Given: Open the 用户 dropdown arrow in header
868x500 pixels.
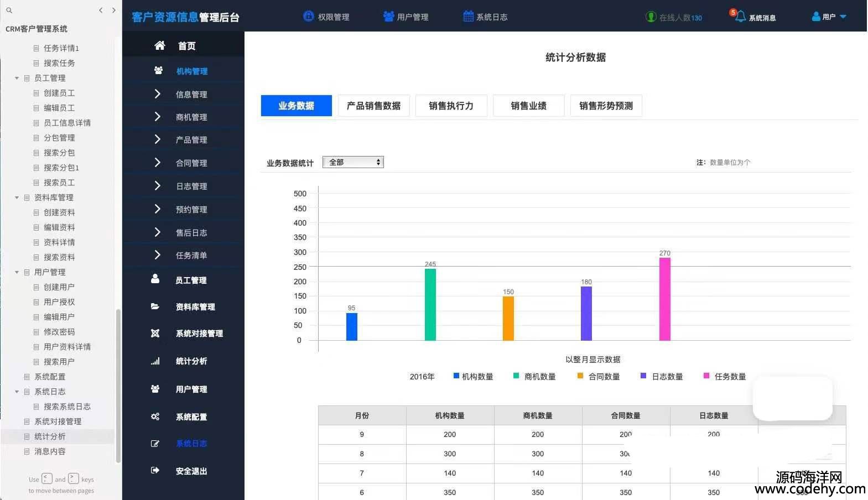Looking at the screenshot, I should point(843,17).
